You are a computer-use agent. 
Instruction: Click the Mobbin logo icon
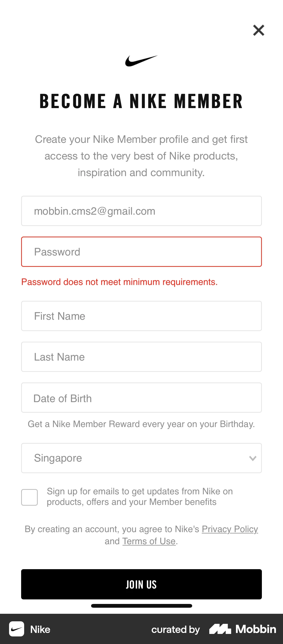220,629
